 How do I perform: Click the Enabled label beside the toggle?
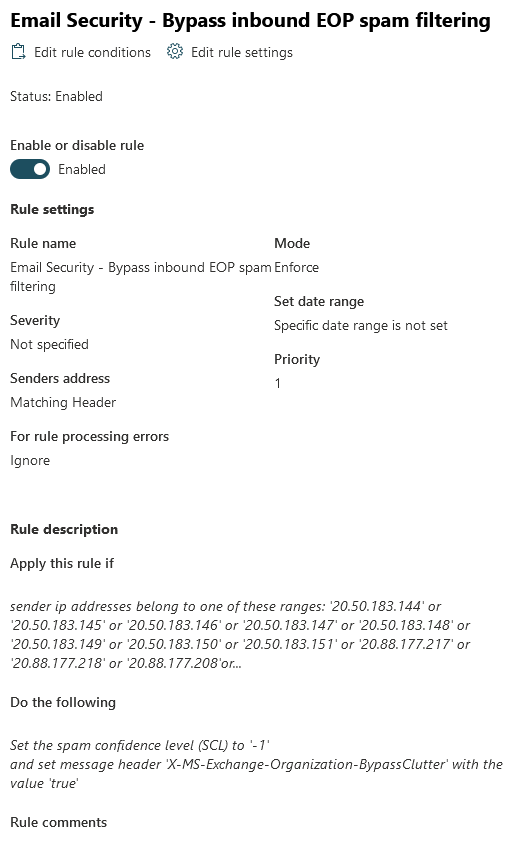tap(82, 169)
